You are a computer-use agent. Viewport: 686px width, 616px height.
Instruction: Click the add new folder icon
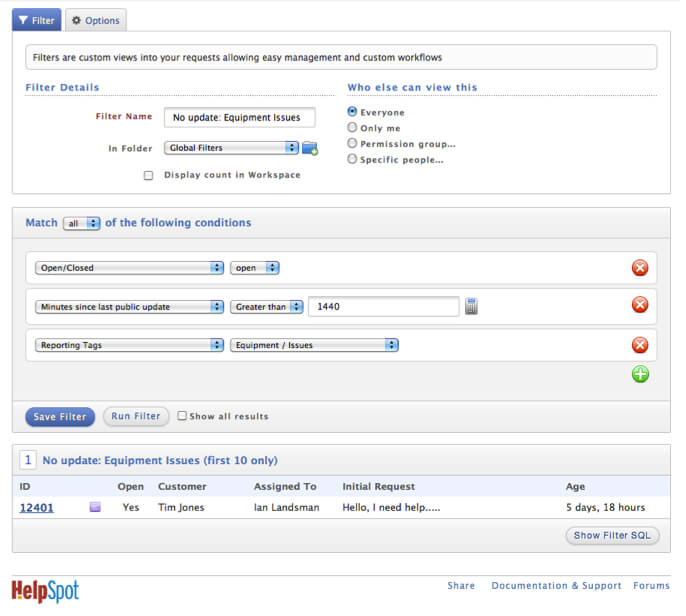pyautogui.click(x=310, y=148)
